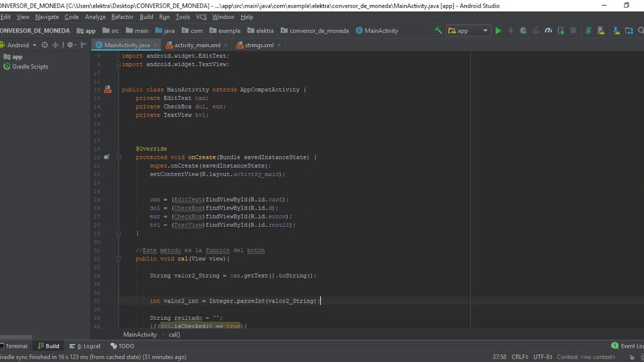Click Sync Project with Gradle Files icon
Image resolution: width=644 pixels, height=362 pixels.
point(588,31)
